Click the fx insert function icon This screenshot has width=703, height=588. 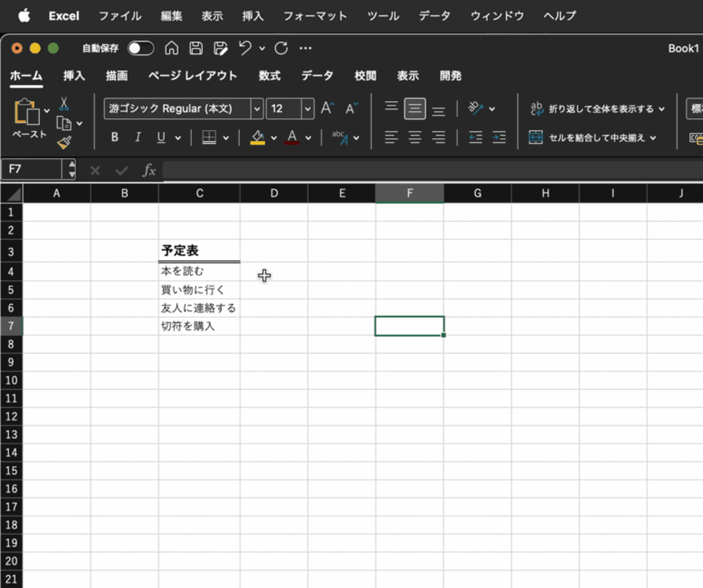tap(149, 170)
